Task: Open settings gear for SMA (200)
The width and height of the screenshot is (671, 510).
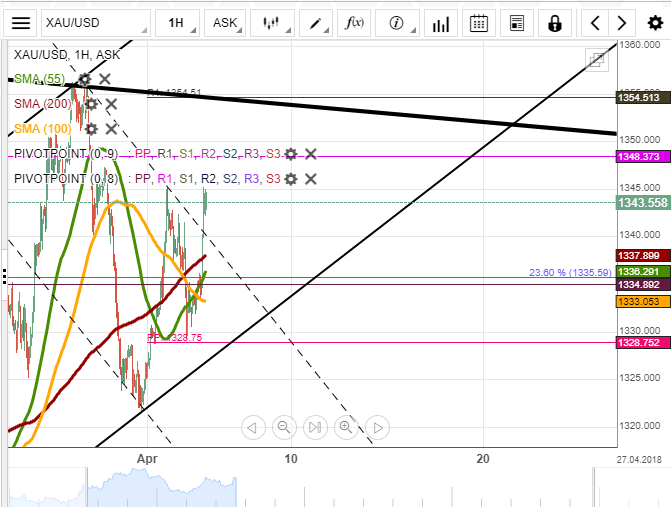Action: [x=91, y=104]
